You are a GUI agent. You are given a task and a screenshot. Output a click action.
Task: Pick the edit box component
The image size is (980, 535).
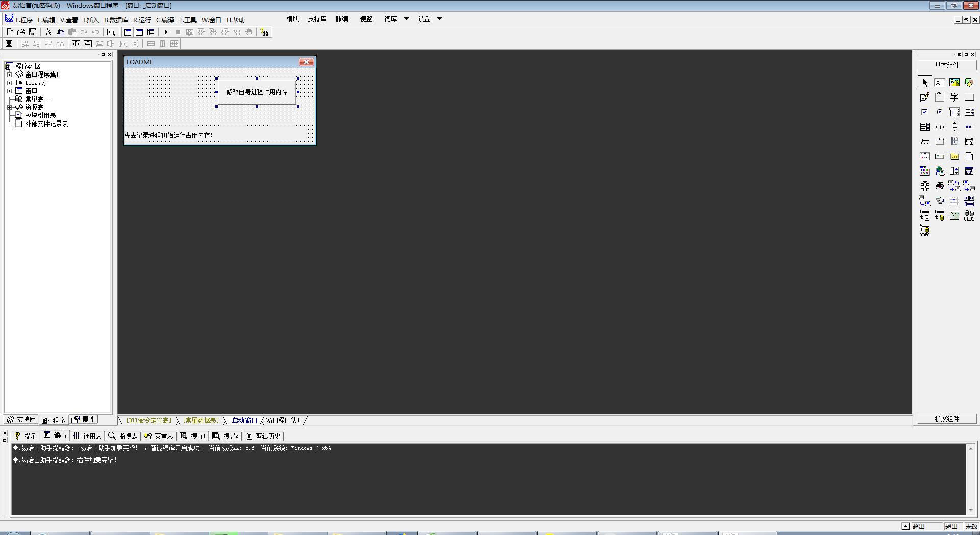[940, 82]
